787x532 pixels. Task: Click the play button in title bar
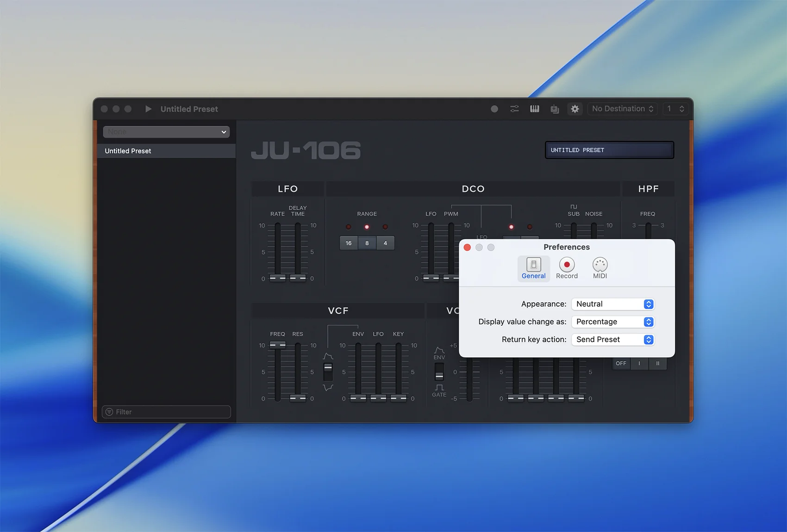[148, 109]
